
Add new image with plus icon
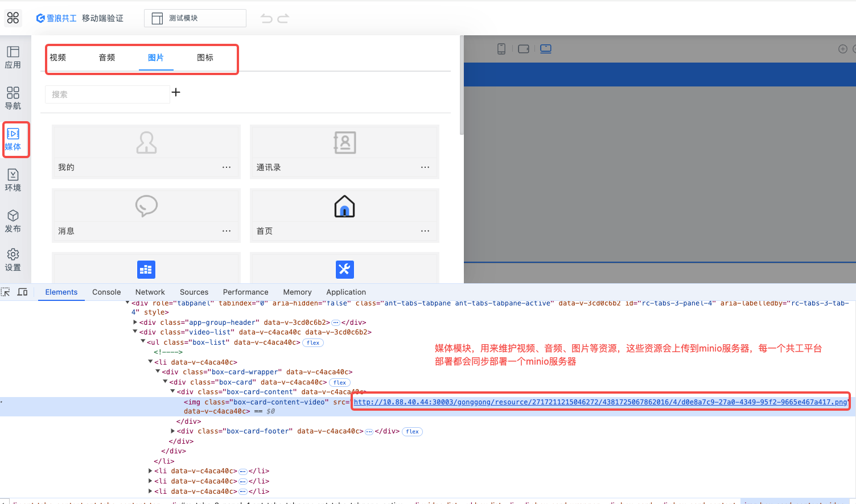(176, 92)
